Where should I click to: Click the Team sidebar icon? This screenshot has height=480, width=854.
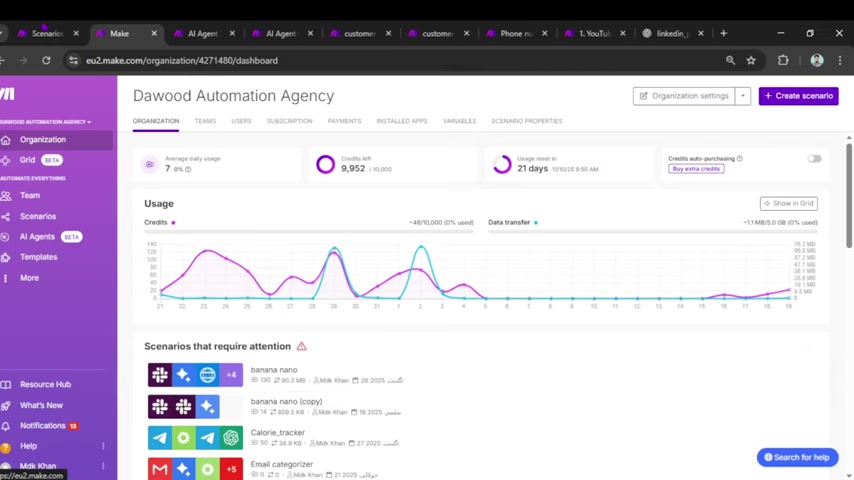pos(6,195)
